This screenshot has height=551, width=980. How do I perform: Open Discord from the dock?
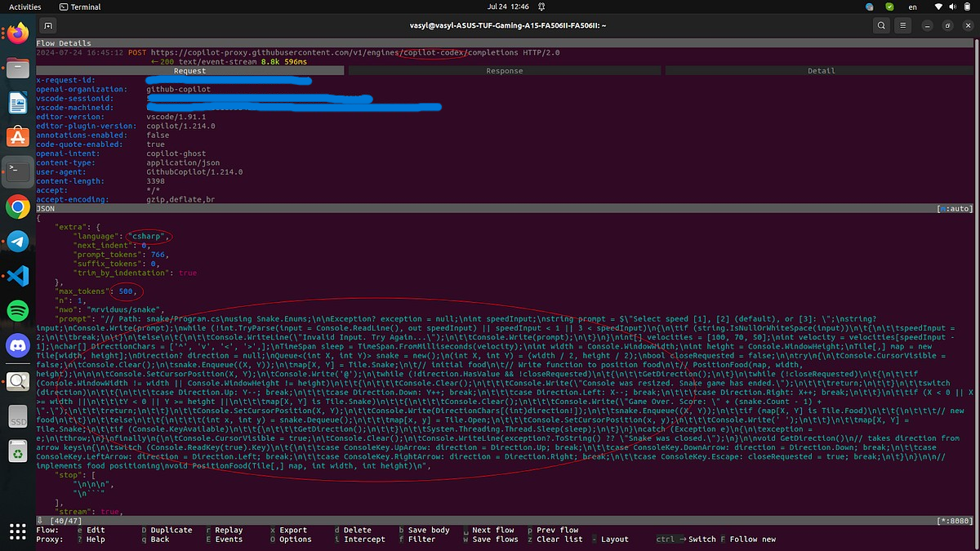coord(18,346)
